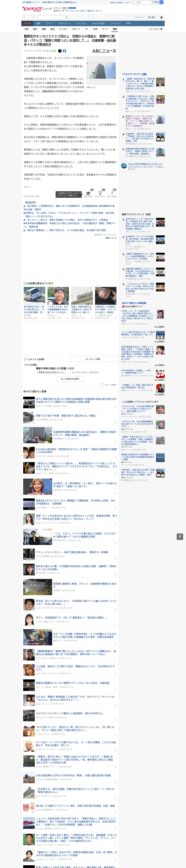Viewport: 186px width, 868px height.
Task: Open the ランキング tab
Action: (x=115, y=24)
